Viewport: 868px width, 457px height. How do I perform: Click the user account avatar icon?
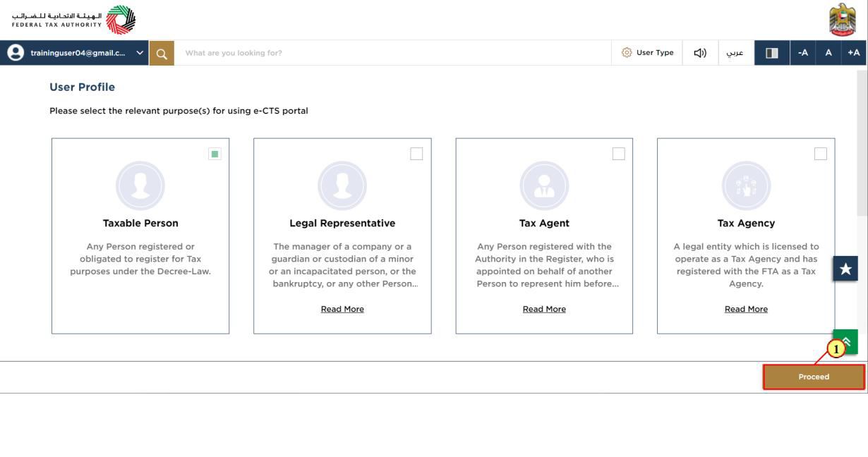tap(16, 53)
